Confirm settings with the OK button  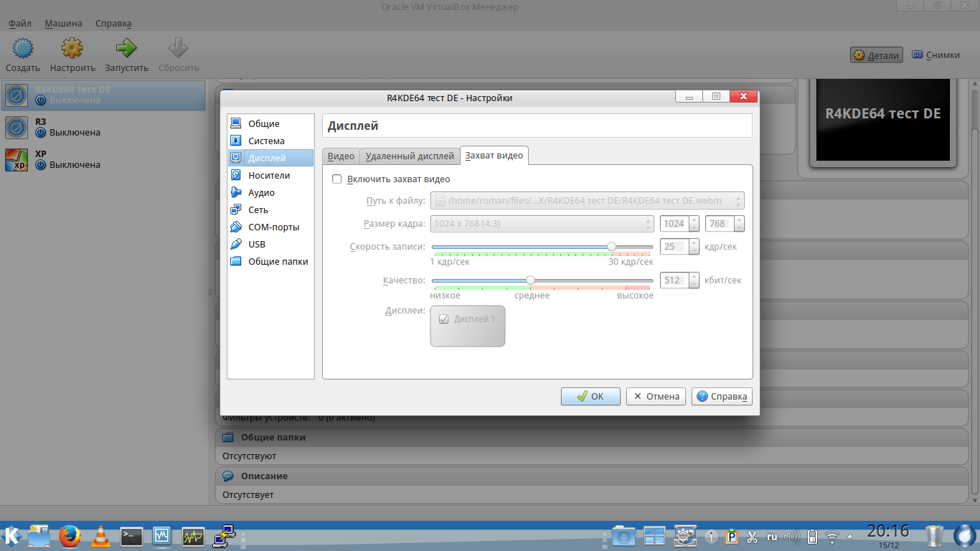click(x=590, y=396)
